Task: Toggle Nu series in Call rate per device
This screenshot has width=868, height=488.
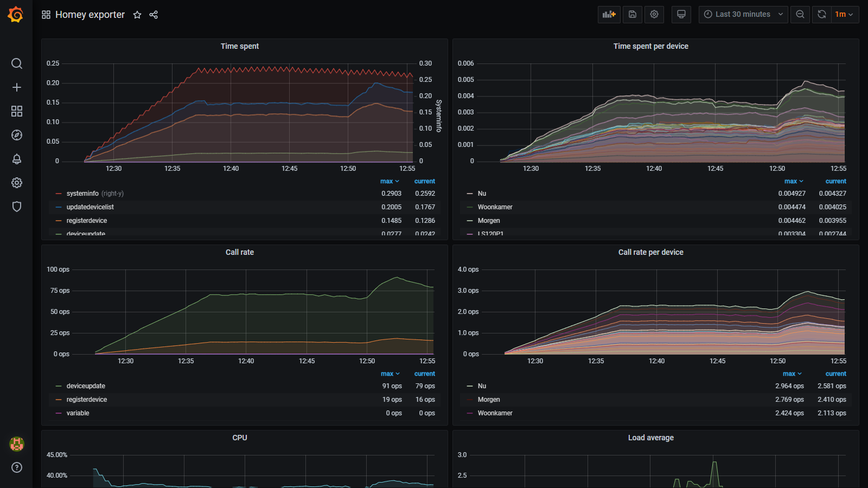Action: click(482, 386)
